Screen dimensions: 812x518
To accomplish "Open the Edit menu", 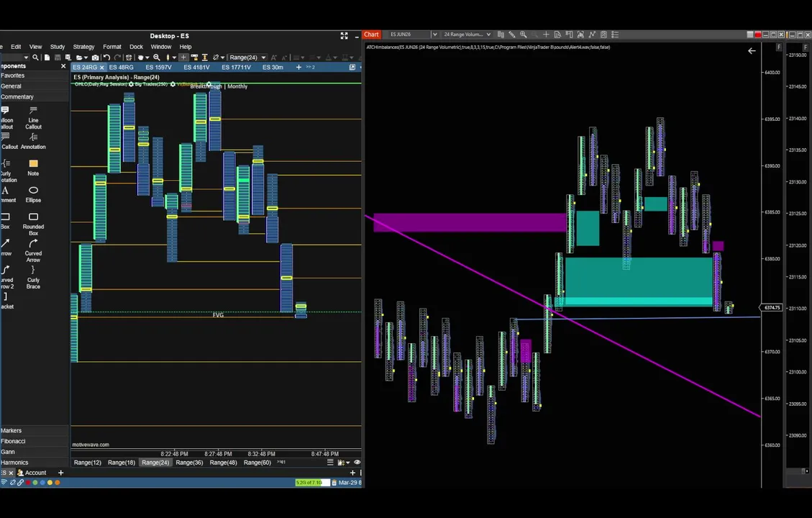I will pyautogui.click(x=16, y=47).
